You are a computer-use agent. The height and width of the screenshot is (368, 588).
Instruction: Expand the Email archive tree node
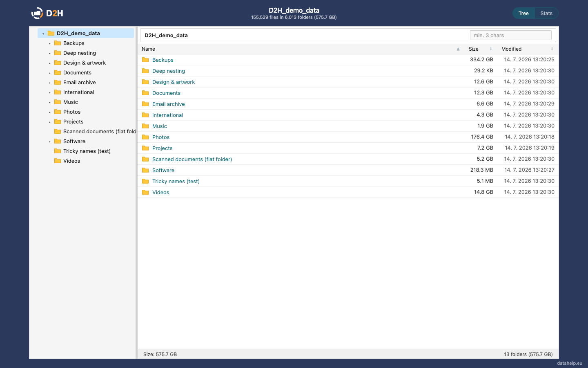point(50,83)
